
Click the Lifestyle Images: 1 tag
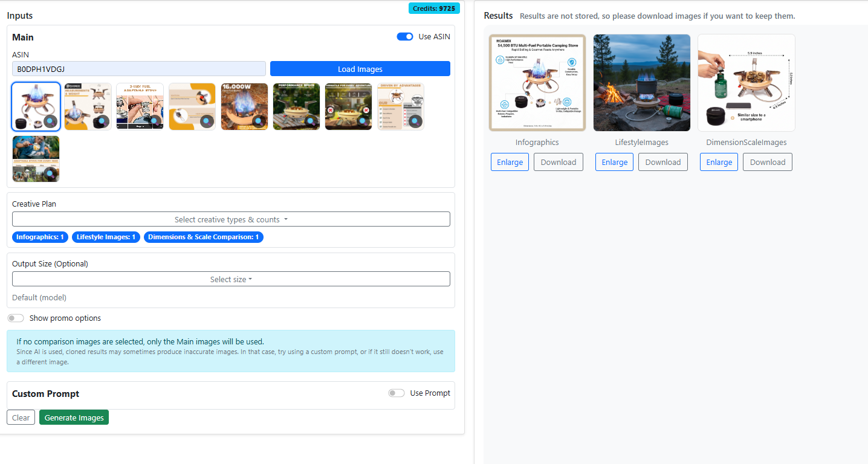[106, 237]
